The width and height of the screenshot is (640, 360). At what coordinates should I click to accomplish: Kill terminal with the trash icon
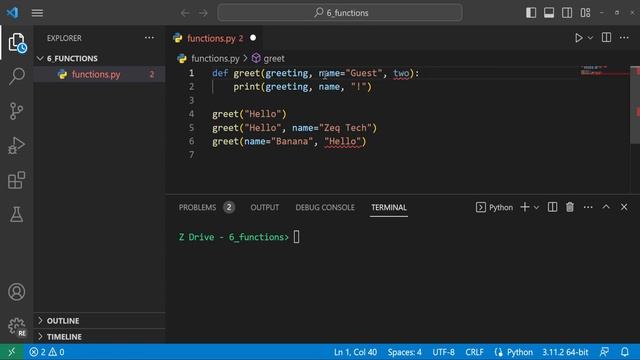[570, 207]
